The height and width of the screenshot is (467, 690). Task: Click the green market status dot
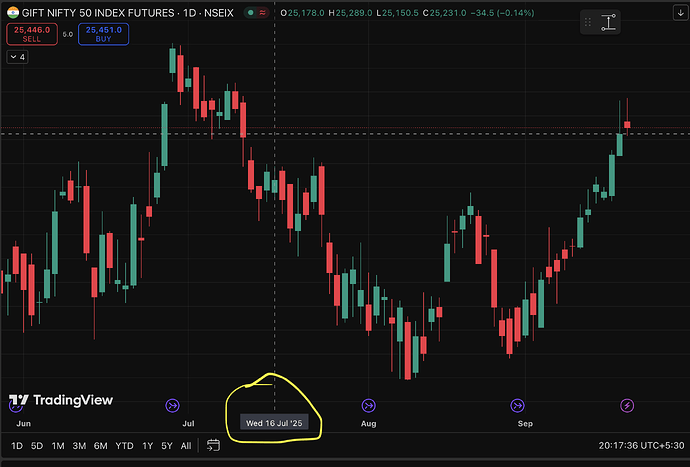pyautogui.click(x=250, y=13)
